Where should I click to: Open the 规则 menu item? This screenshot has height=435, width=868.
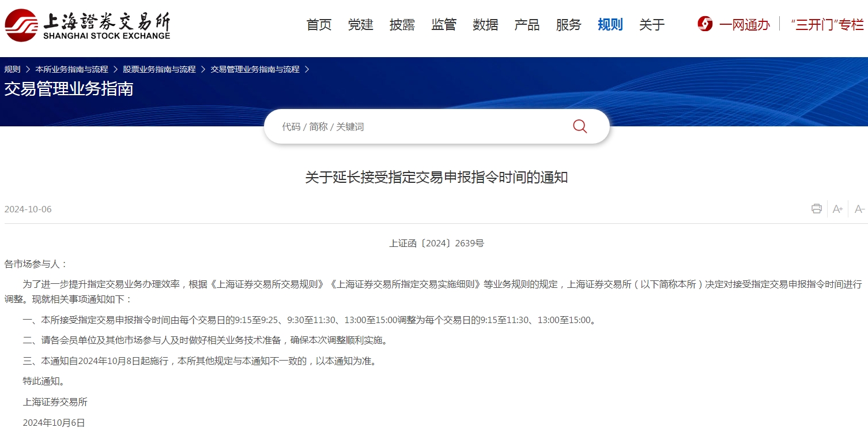[610, 25]
